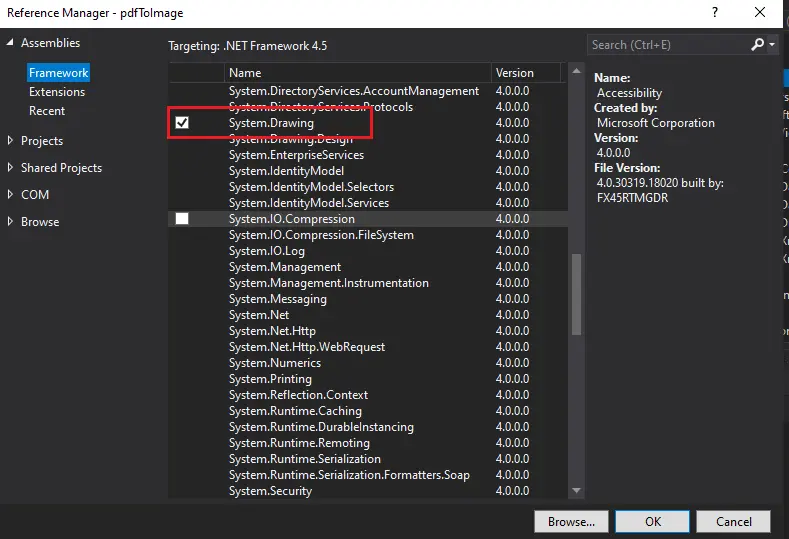789x539 pixels.
Task: Select the Recent category
Action: point(47,111)
